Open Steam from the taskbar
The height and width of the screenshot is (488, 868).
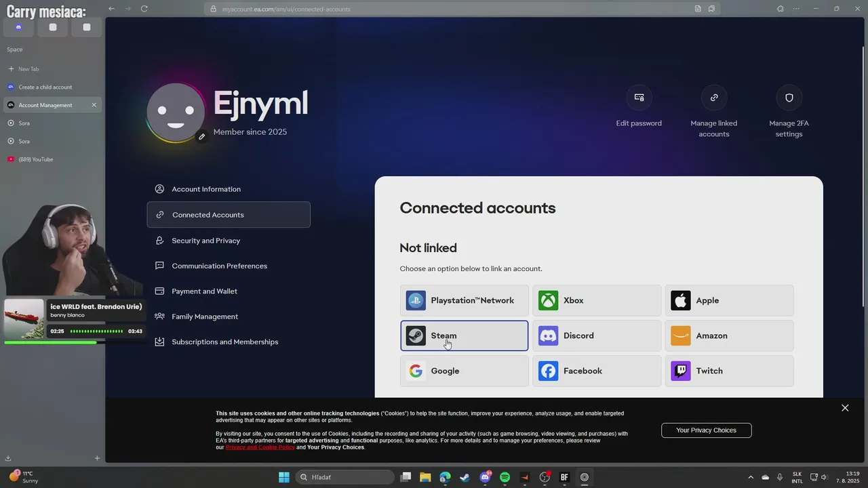(x=465, y=477)
